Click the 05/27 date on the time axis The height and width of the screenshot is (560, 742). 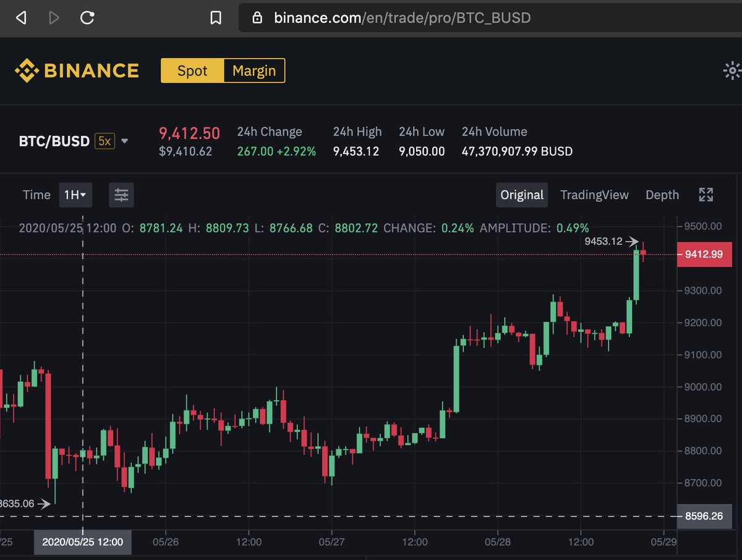click(331, 542)
